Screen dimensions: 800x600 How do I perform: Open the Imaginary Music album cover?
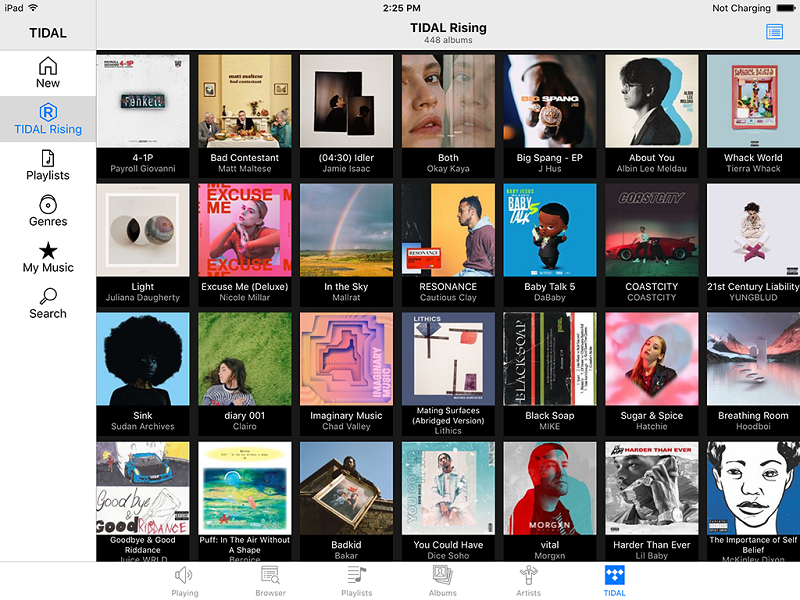(346, 359)
